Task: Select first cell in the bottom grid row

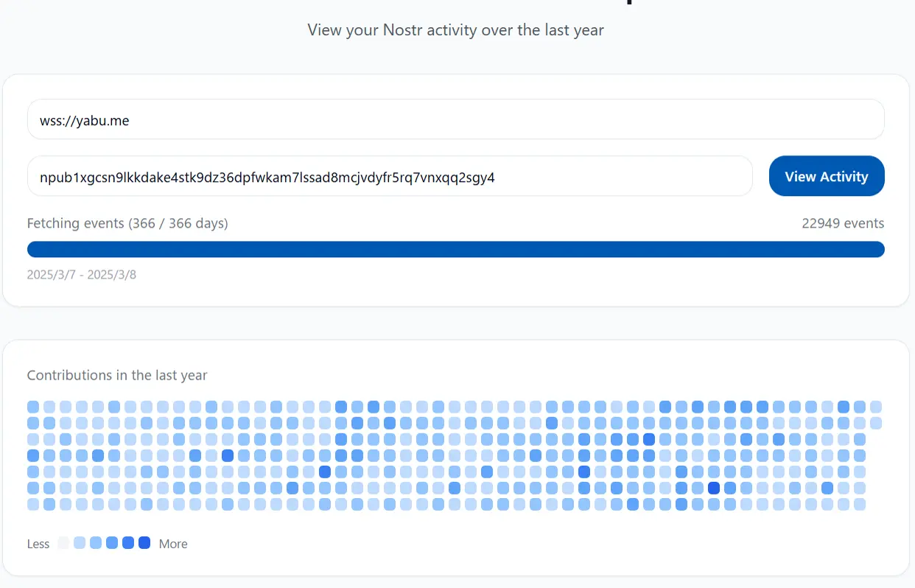Action: point(33,504)
